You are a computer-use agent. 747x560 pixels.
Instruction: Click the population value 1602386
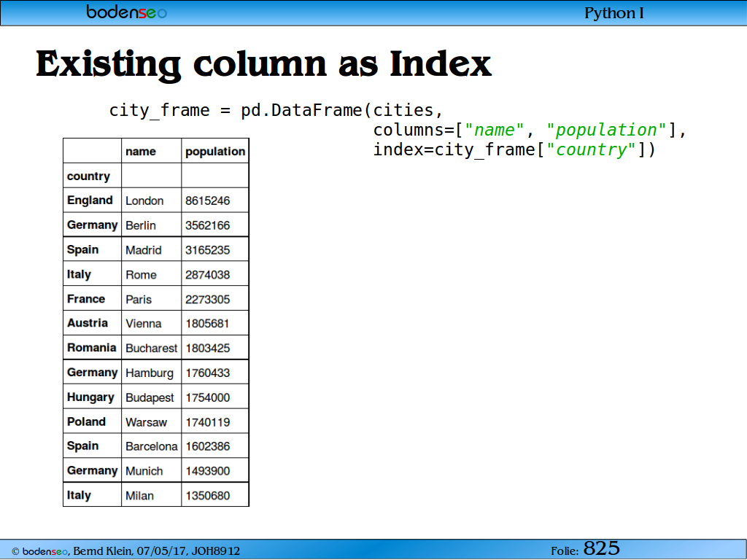tap(215, 446)
